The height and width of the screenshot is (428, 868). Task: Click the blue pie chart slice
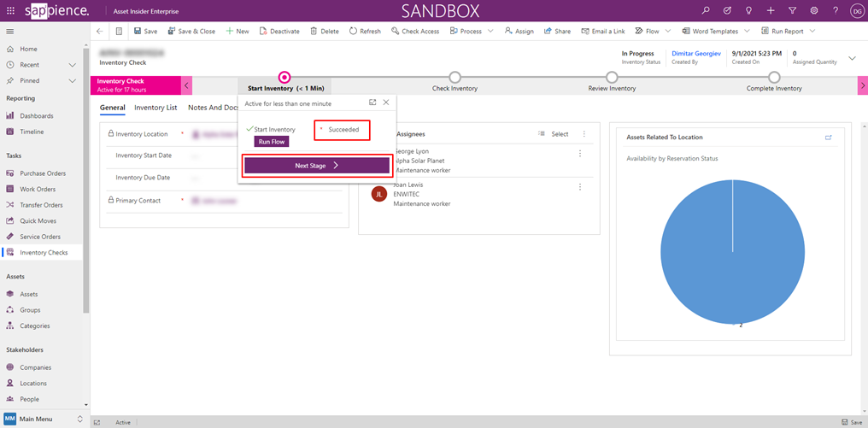(732, 250)
